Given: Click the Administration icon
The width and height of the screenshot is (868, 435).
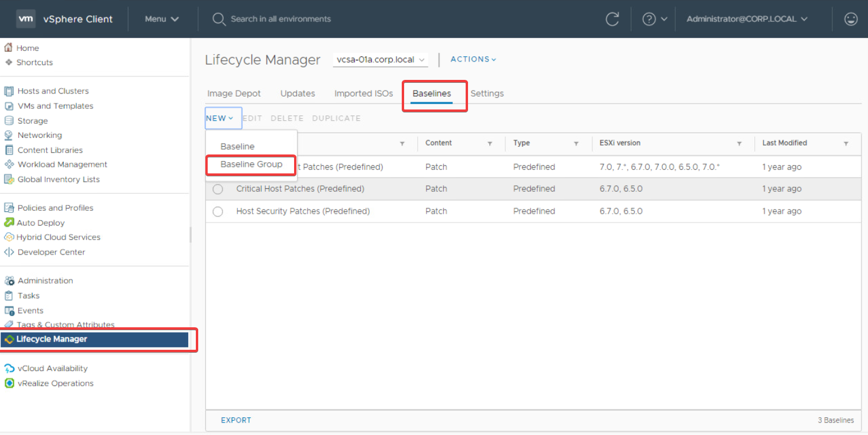Looking at the screenshot, I should pyautogui.click(x=9, y=281).
